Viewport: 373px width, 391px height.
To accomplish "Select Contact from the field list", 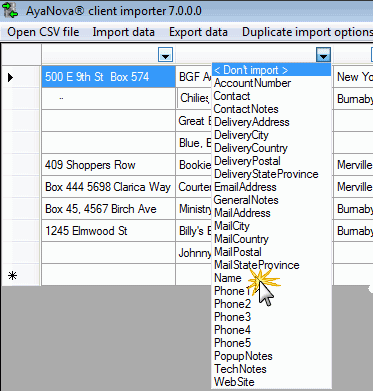I will coord(271,96).
